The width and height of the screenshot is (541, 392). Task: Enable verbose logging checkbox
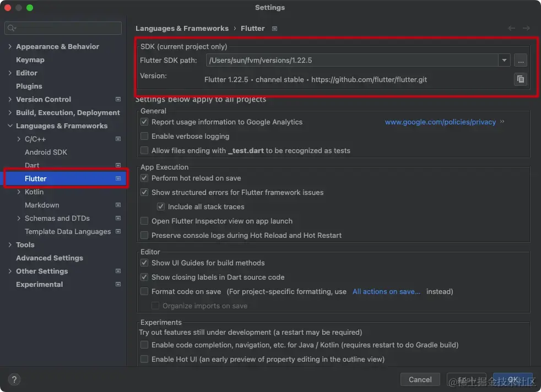coord(144,136)
